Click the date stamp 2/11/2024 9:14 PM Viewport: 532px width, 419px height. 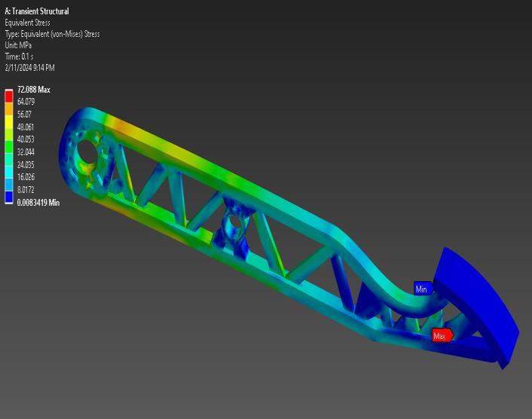pyautogui.click(x=29, y=68)
